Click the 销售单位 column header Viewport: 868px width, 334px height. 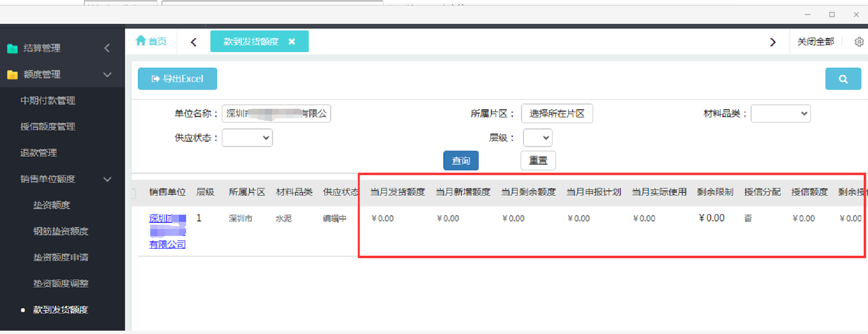(167, 192)
